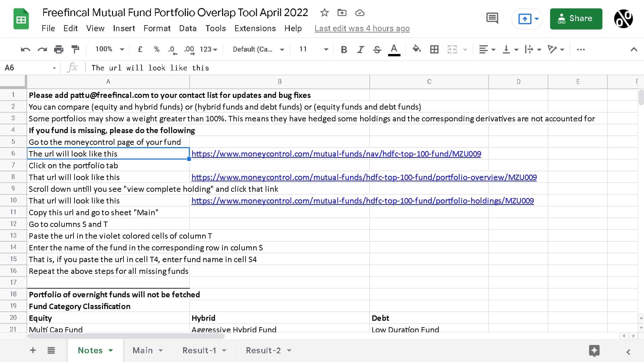Click the vertical align icon in toolbar
This screenshot has width=644, height=362.
(x=508, y=49)
